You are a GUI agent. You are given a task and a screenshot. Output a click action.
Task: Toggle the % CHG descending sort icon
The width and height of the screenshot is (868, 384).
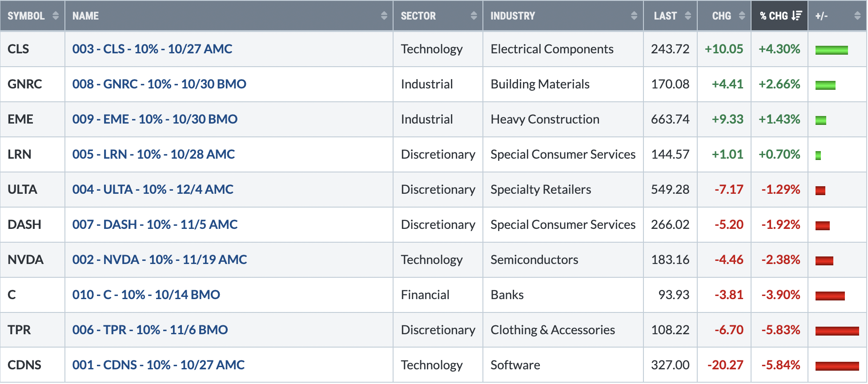[796, 16]
